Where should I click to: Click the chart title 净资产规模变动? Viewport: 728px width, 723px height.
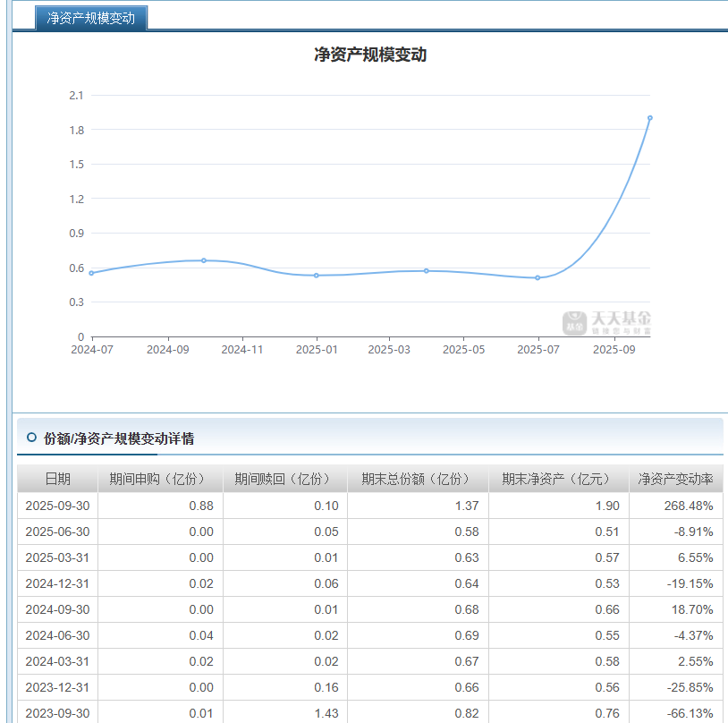(370, 55)
